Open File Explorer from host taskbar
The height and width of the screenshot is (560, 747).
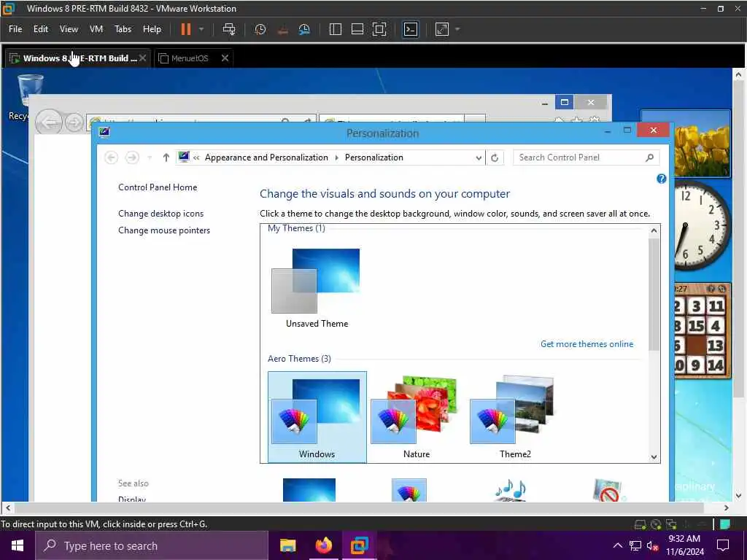[287, 545]
